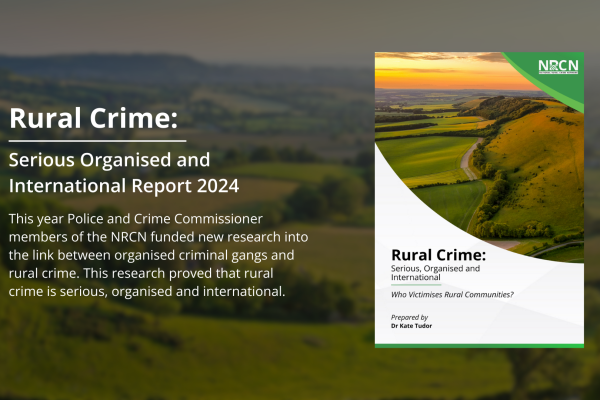Click the line "International Report 2024"

(x=124, y=186)
